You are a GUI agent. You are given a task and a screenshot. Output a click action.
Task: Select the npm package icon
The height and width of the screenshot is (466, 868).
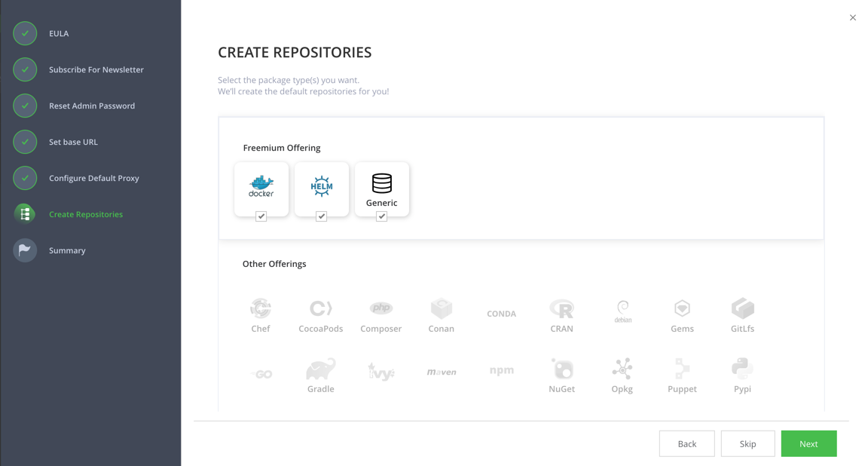501,369
